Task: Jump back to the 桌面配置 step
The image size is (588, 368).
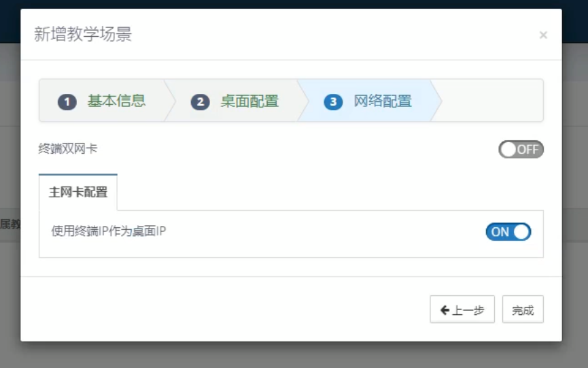Action: pos(249,101)
